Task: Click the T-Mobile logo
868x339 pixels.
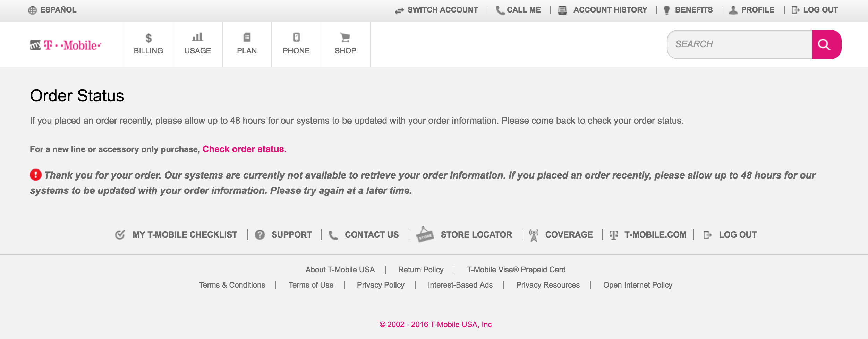Action: pyautogui.click(x=66, y=45)
